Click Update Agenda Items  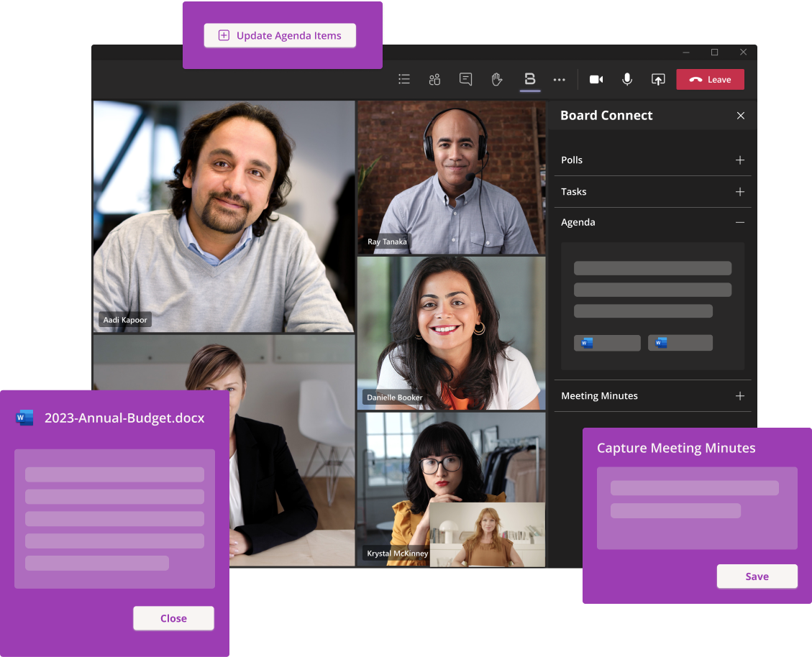point(280,35)
